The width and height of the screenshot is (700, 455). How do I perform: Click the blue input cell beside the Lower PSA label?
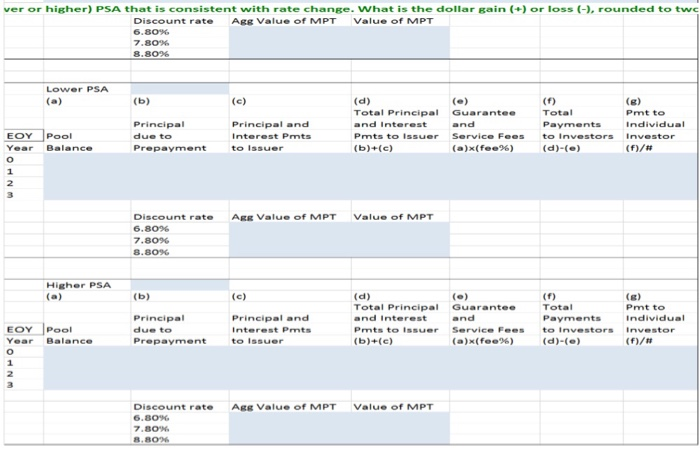point(180,88)
